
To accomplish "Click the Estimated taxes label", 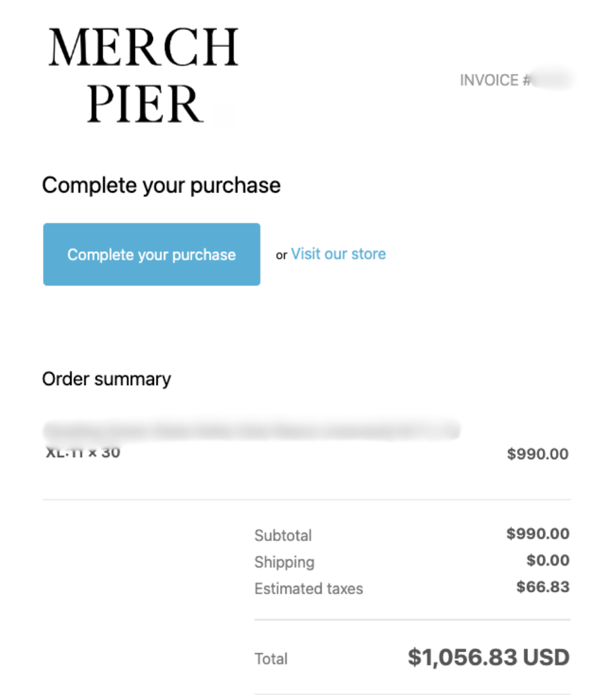I will point(309,589).
